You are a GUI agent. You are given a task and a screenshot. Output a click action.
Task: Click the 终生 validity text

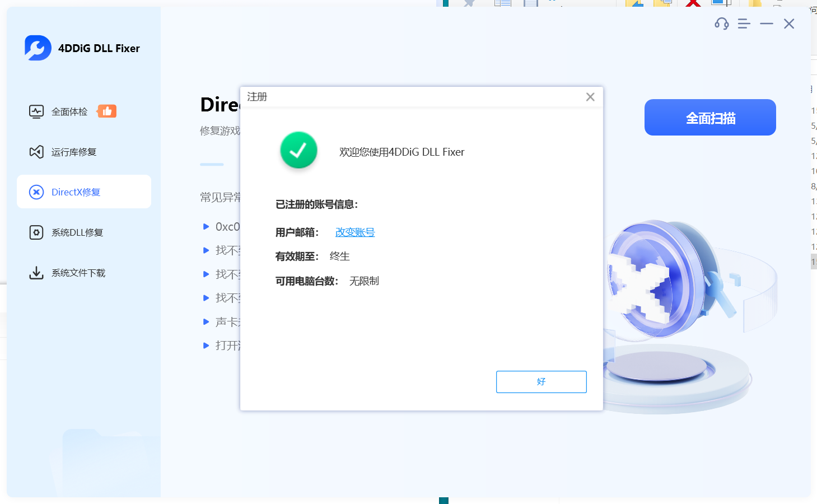coord(340,256)
